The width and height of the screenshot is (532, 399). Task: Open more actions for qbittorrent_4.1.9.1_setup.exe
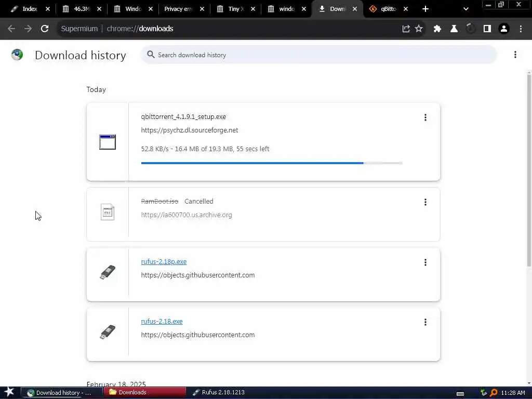pos(425,117)
